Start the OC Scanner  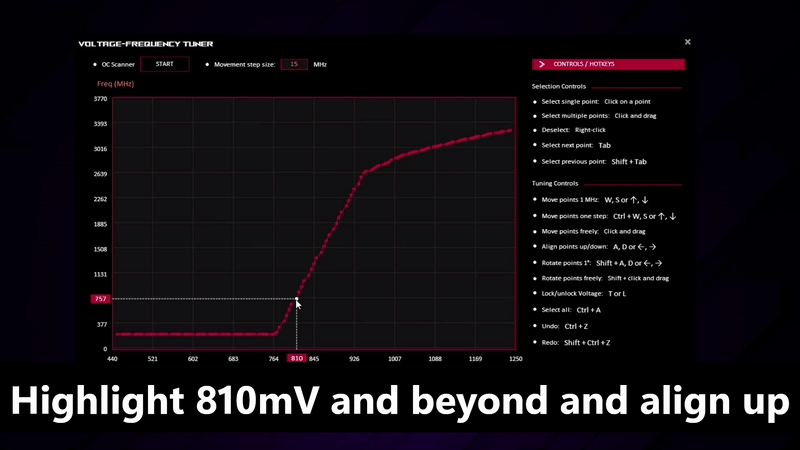(x=165, y=64)
